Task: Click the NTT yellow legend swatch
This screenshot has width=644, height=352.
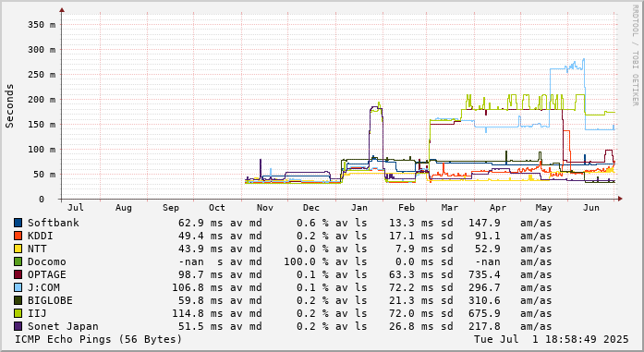Action: coord(18,249)
